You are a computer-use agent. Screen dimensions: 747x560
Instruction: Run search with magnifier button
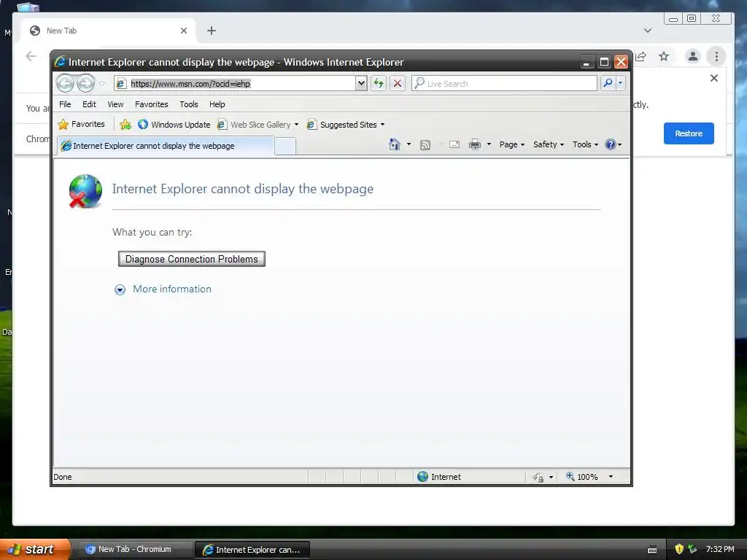608,83
